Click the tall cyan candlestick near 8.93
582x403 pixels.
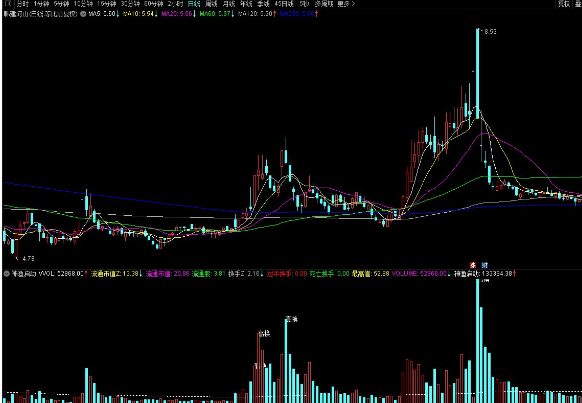(x=478, y=73)
